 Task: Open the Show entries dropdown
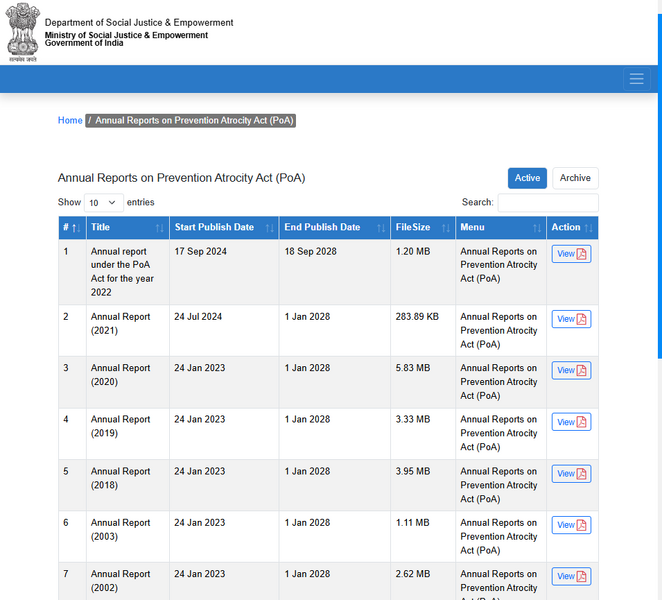103,203
